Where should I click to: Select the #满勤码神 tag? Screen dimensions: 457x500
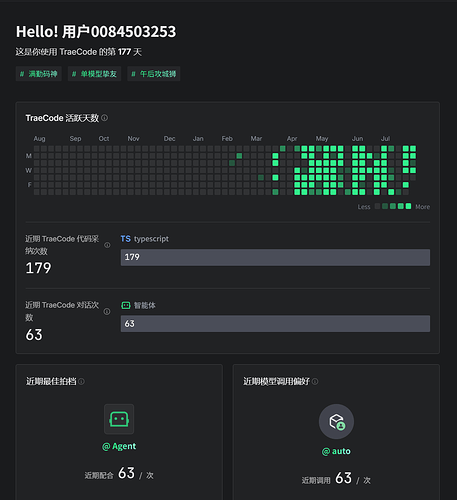point(39,74)
